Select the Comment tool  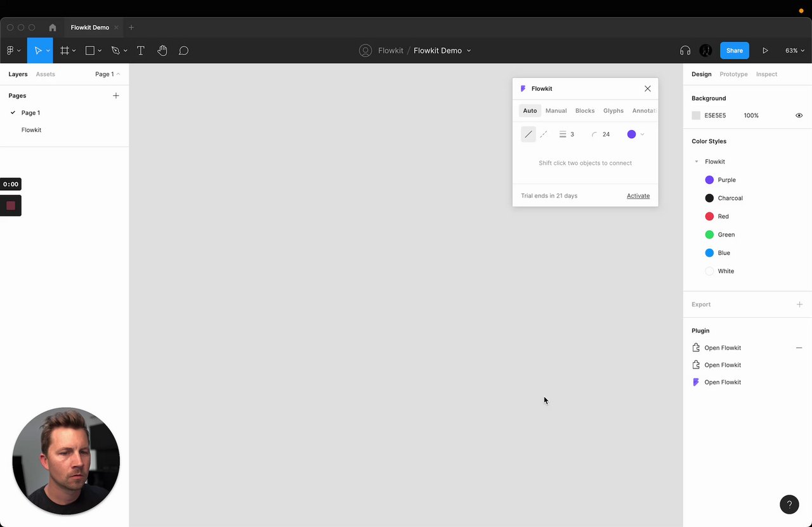tap(183, 51)
